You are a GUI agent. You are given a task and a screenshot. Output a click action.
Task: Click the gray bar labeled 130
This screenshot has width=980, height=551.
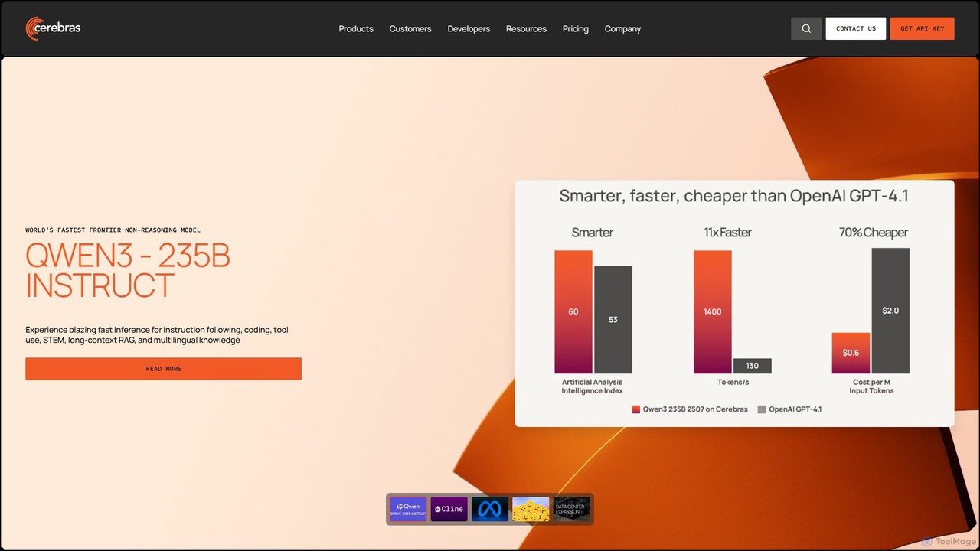[753, 366]
